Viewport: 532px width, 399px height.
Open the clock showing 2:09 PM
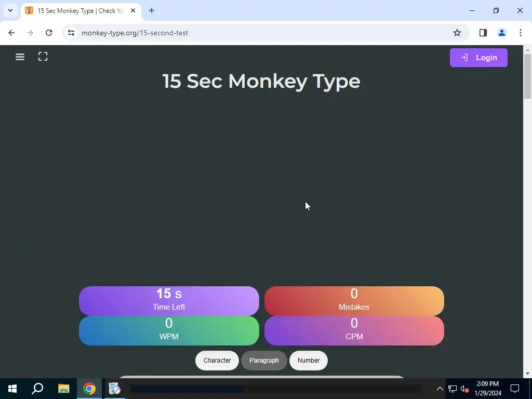(x=487, y=389)
